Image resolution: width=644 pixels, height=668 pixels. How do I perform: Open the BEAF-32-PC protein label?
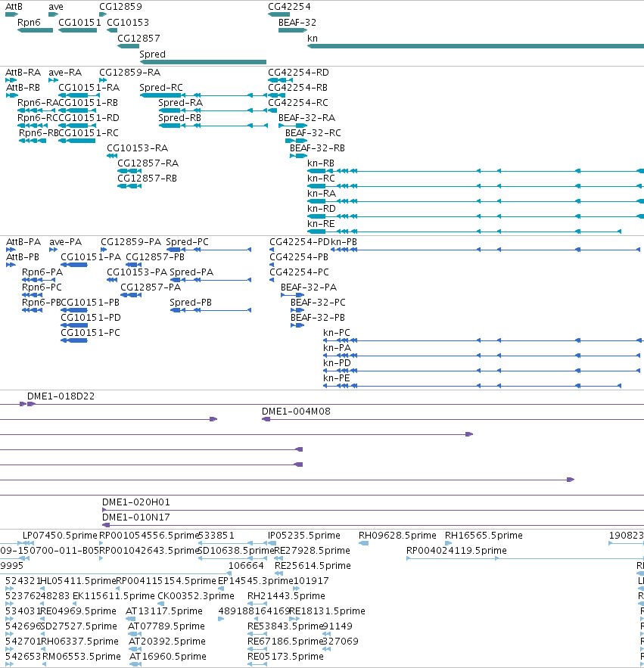point(318,303)
